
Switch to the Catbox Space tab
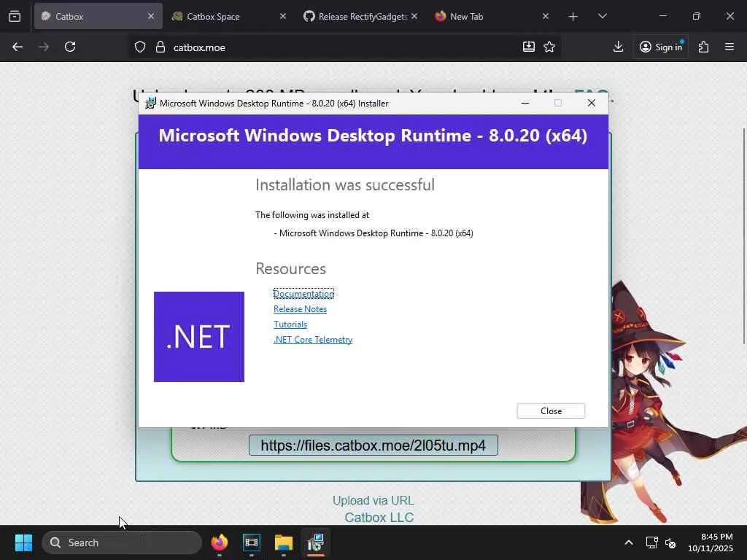[228, 16]
